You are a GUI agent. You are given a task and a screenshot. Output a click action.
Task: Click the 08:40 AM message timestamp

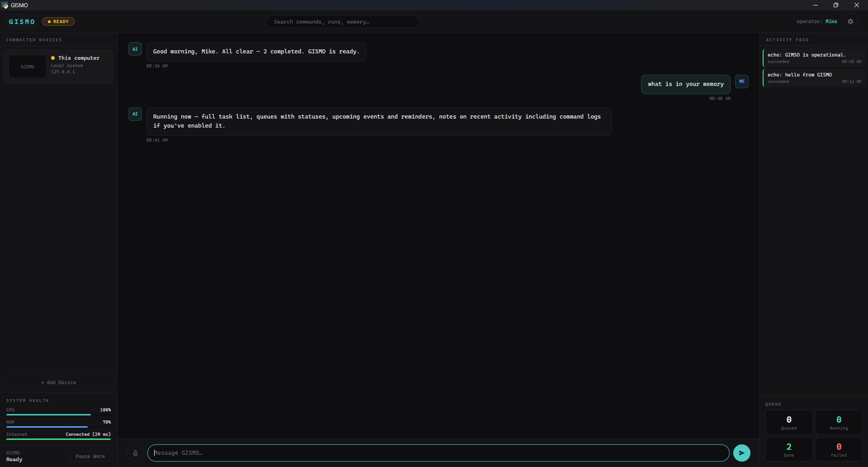tap(720, 99)
